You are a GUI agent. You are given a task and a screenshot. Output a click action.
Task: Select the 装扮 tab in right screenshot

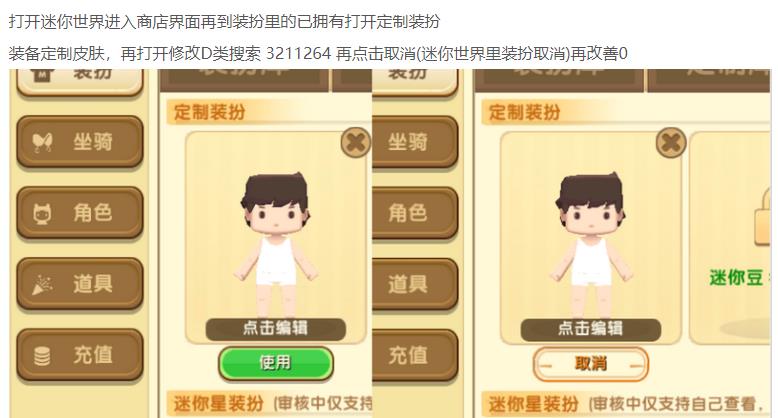[414, 79]
